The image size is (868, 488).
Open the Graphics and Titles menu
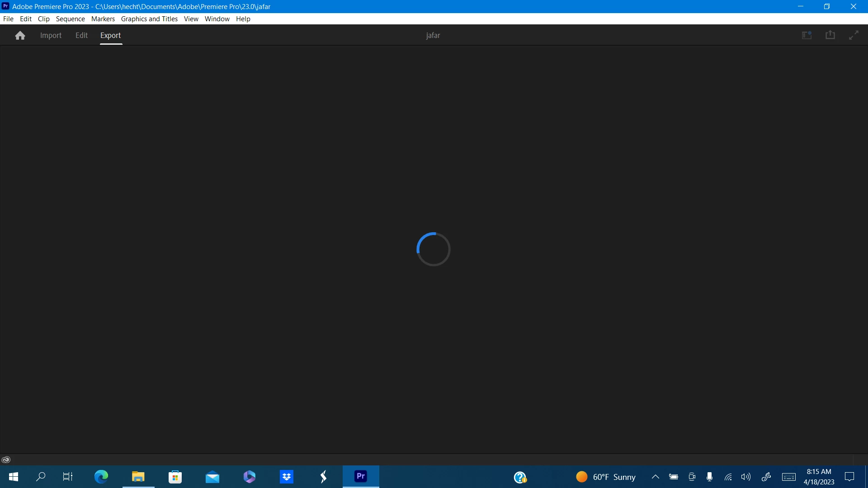(149, 19)
